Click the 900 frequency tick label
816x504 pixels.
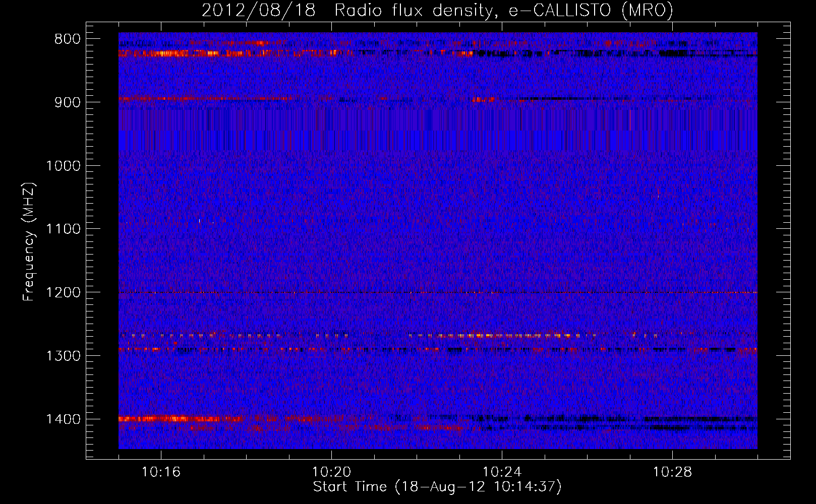point(67,102)
